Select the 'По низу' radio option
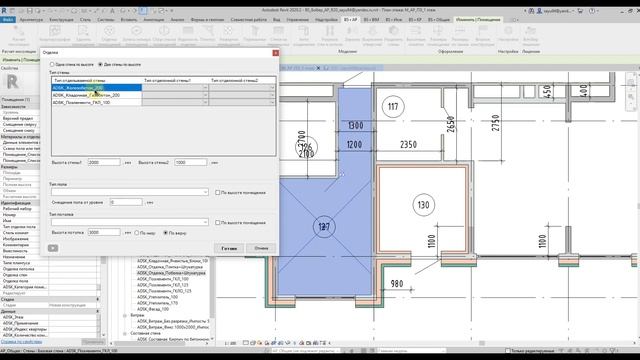Screen dimensions: 640x360 [137, 233]
